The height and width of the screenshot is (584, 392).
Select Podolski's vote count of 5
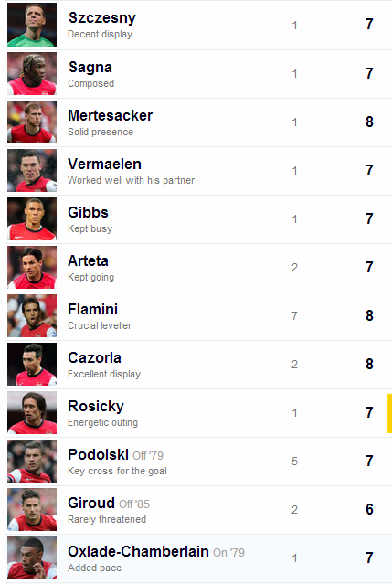[294, 462]
